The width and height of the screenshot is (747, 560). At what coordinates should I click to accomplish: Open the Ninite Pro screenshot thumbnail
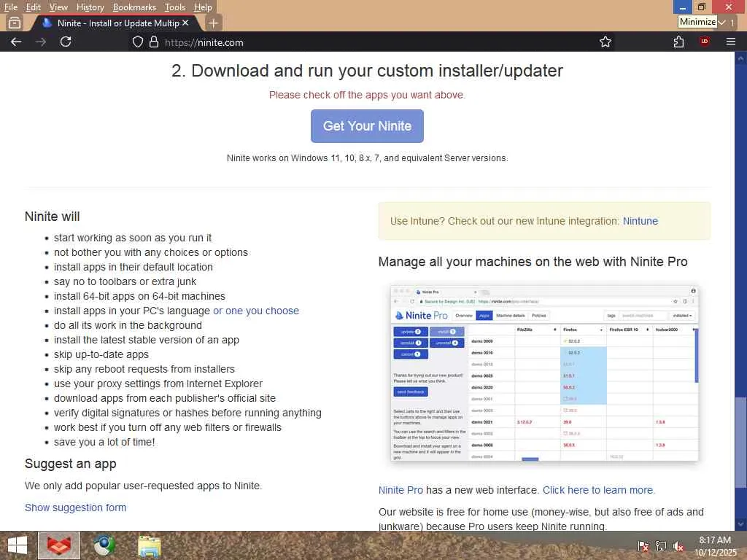coord(544,373)
